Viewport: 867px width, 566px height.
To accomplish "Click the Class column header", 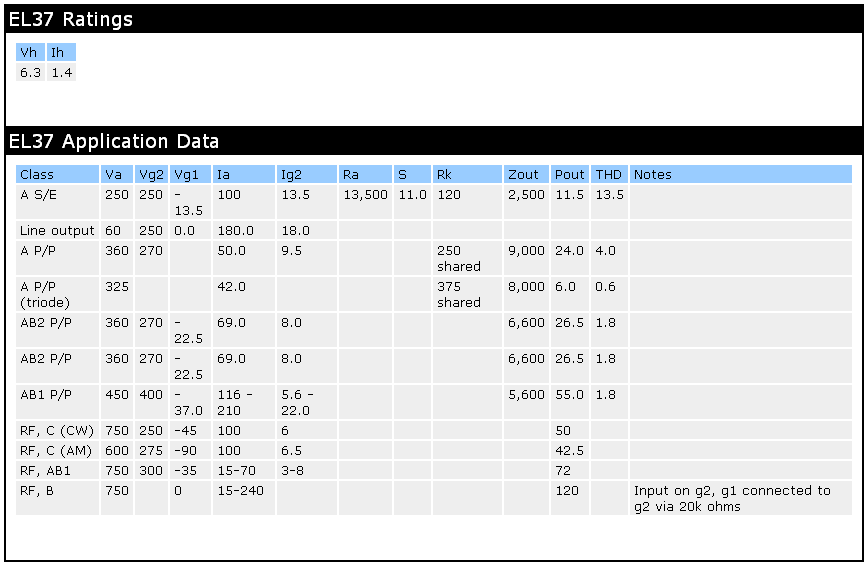I will tap(58, 175).
